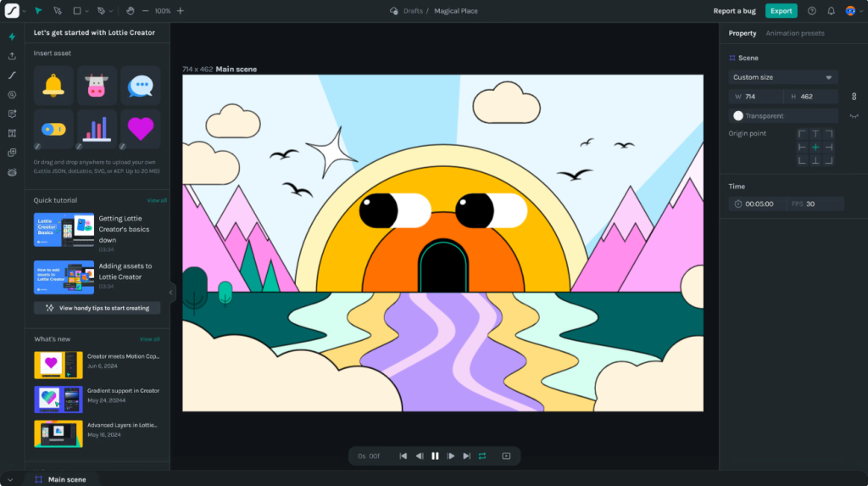Open the Custom size dropdown
The image size is (868, 486).
[783, 77]
